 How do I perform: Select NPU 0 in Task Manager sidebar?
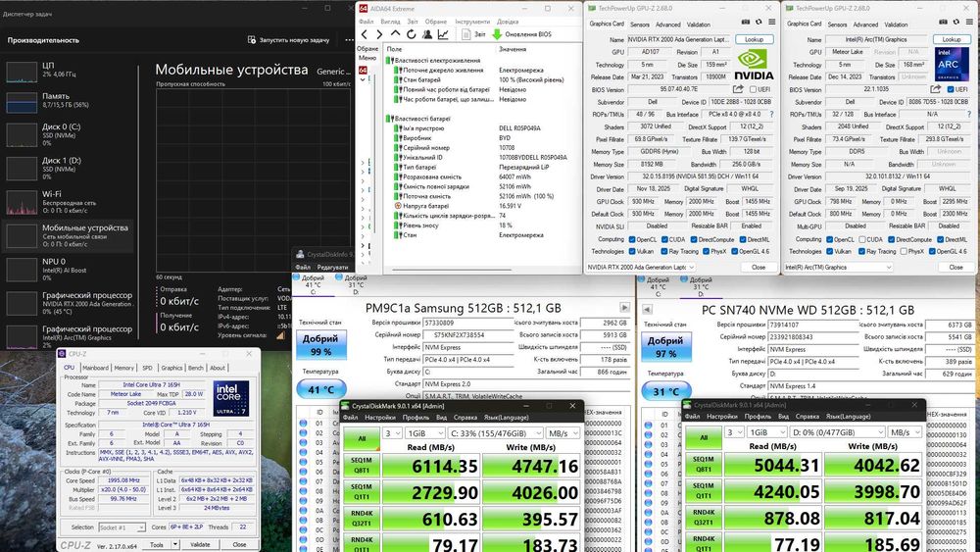click(x=69, y=270)
